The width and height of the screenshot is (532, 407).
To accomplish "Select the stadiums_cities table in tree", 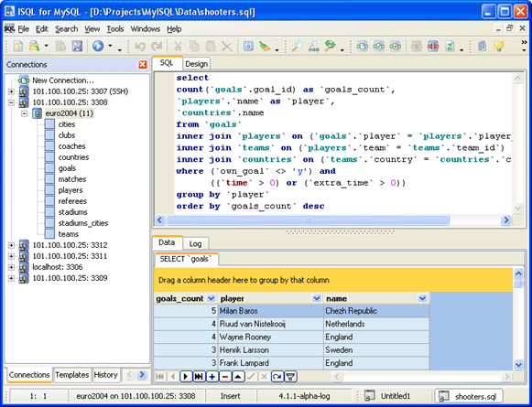I will [83, 223].
